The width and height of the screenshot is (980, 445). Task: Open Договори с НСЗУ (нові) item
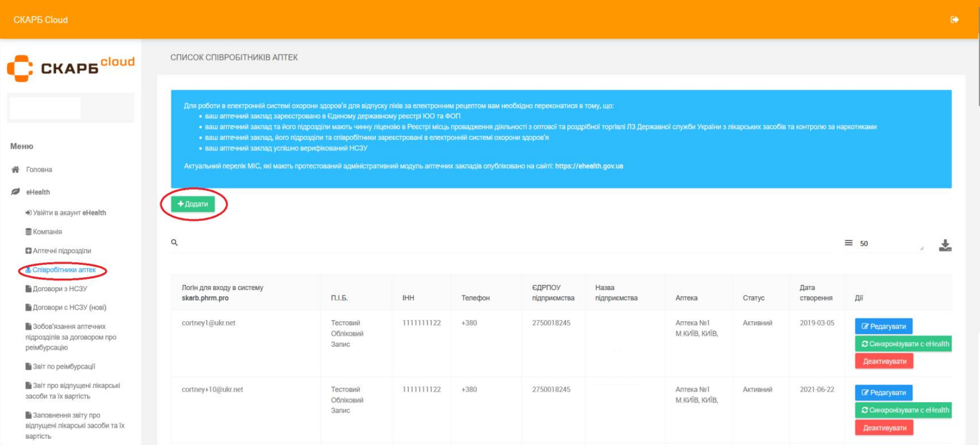(x=66, y=308)
